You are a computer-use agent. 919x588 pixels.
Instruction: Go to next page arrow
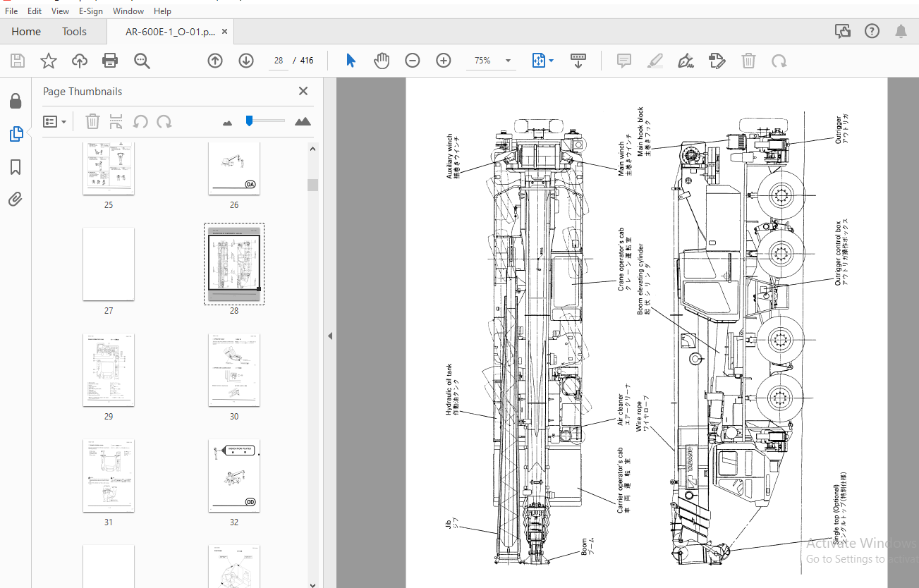coord(246,61)
